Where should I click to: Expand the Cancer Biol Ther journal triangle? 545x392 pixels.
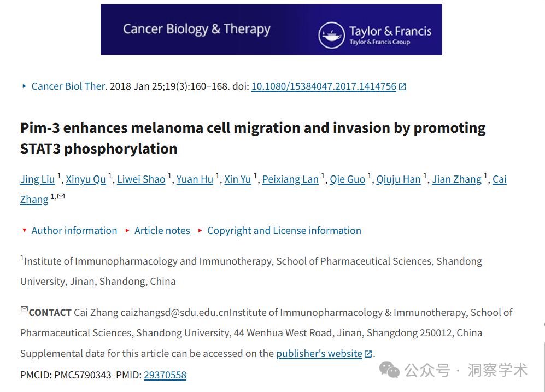(x=24, y=86)
